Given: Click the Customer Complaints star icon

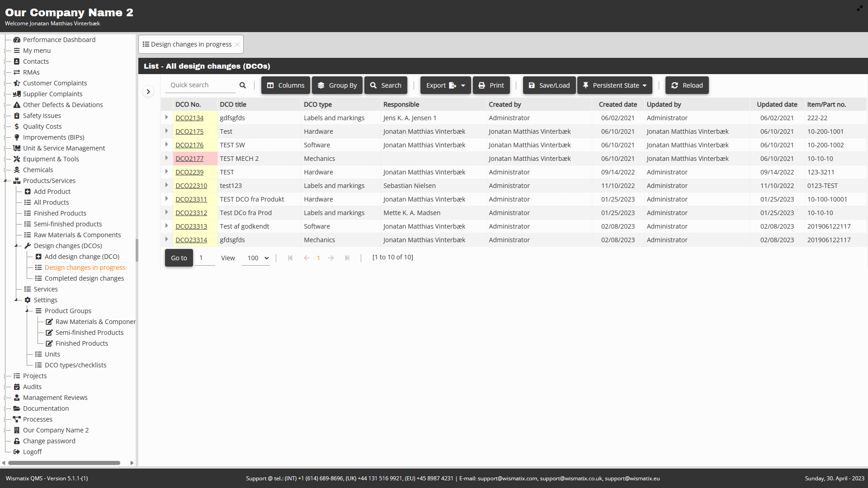Looking at the screenshot, I should tap(17, 83).
